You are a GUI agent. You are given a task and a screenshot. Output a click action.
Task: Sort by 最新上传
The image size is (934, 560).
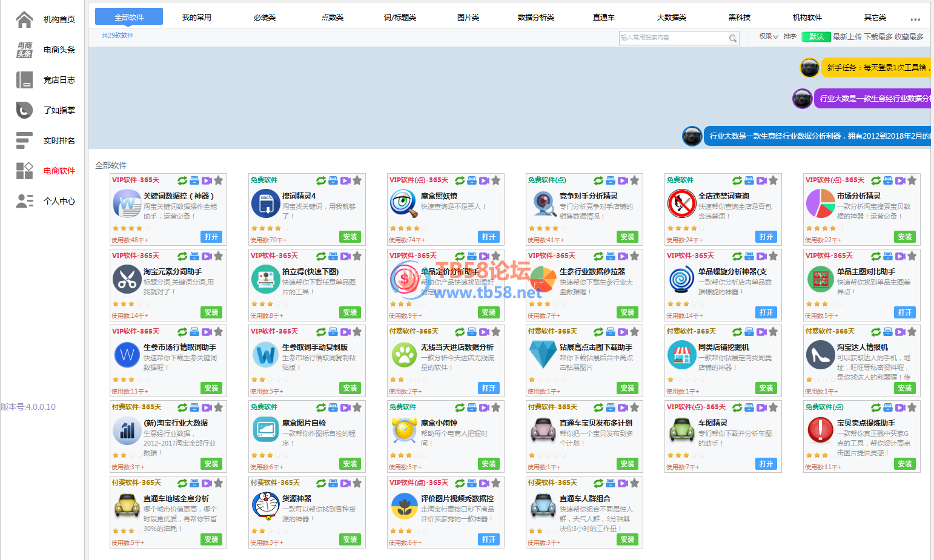click(x=847, y=37)
